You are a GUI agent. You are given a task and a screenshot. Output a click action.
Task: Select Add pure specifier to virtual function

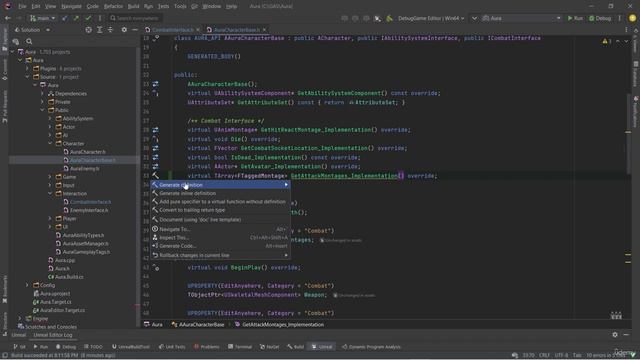[x=220, y=202]
